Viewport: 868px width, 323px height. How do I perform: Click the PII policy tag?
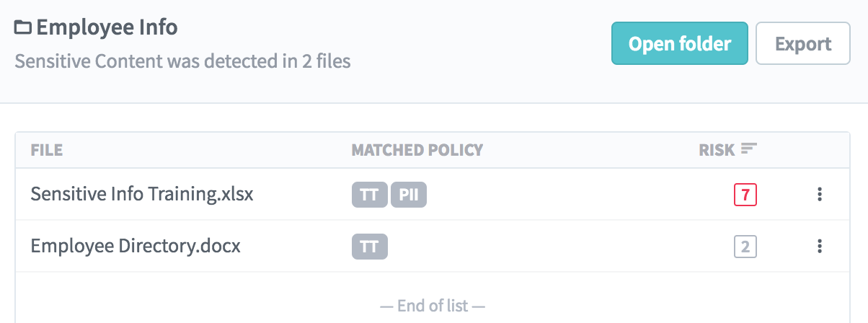click(409, 195)
